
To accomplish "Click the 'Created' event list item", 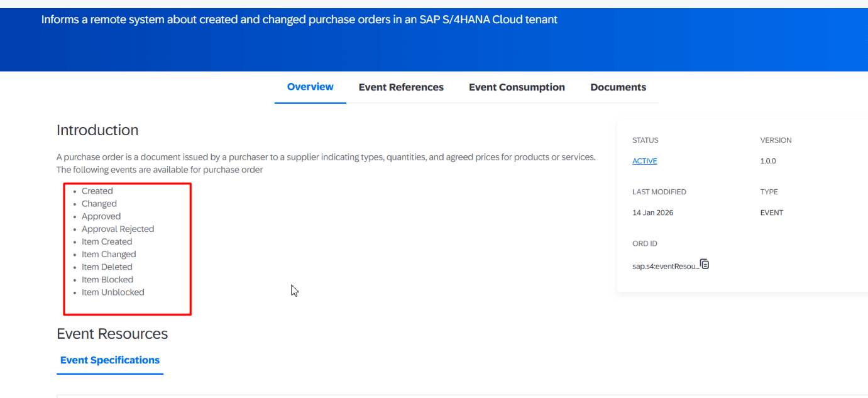I will point(97,191).
